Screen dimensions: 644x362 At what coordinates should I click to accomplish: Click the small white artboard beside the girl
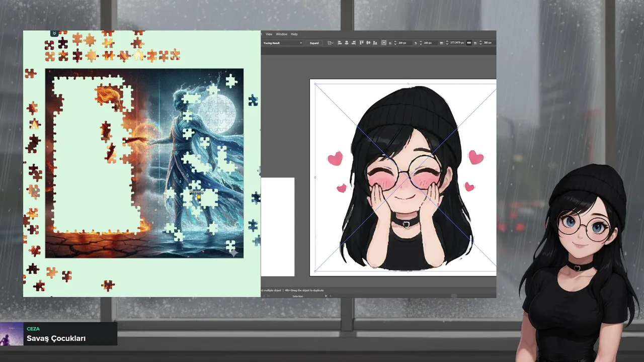coord(278,227)
